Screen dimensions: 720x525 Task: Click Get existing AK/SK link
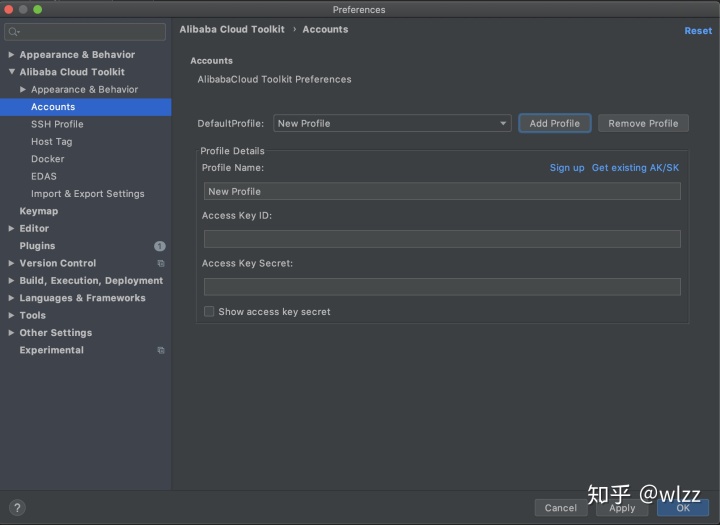click(x=635, y=168)
